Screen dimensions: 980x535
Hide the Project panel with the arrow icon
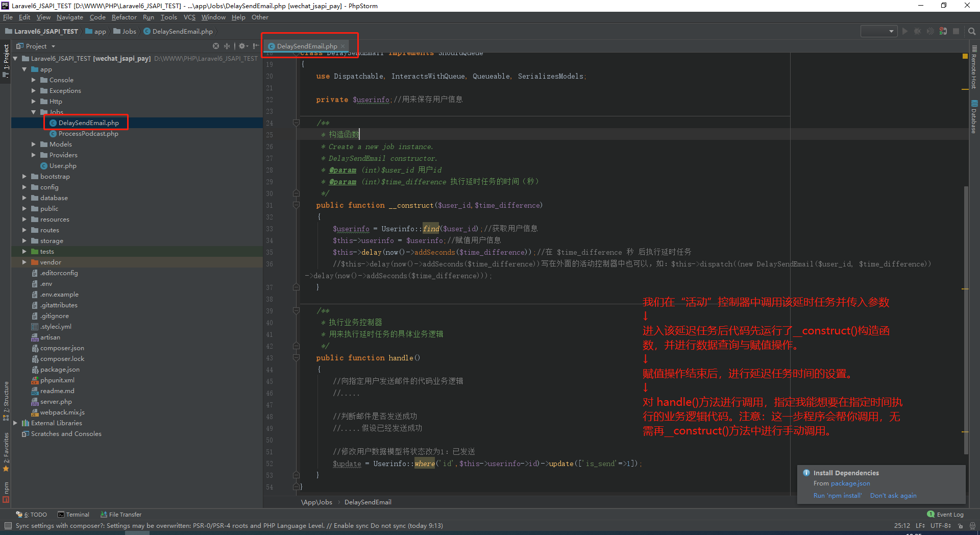pyautogui.click(x=256, y=46)
